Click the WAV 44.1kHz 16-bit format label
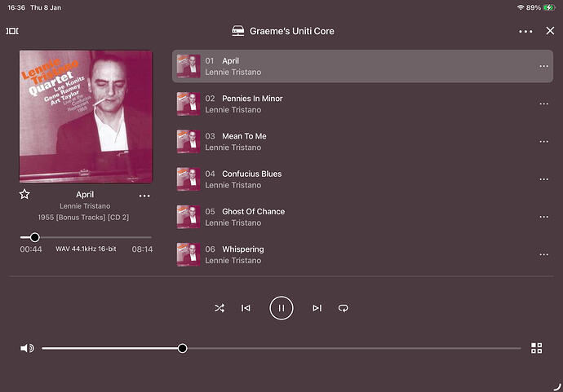Viewport: 563px width, 392px height. point(86,249)
